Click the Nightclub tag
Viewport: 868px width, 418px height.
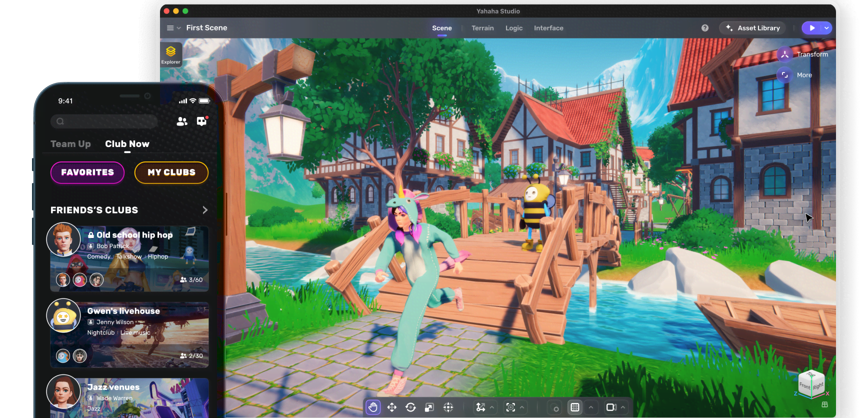pos(101,332)
